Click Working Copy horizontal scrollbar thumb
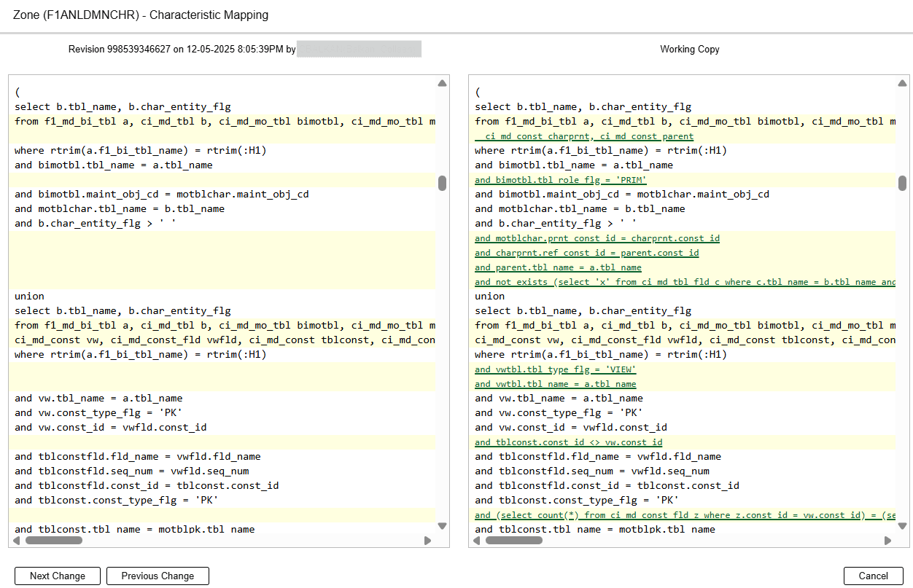913x588 pixels. point(514,541)
